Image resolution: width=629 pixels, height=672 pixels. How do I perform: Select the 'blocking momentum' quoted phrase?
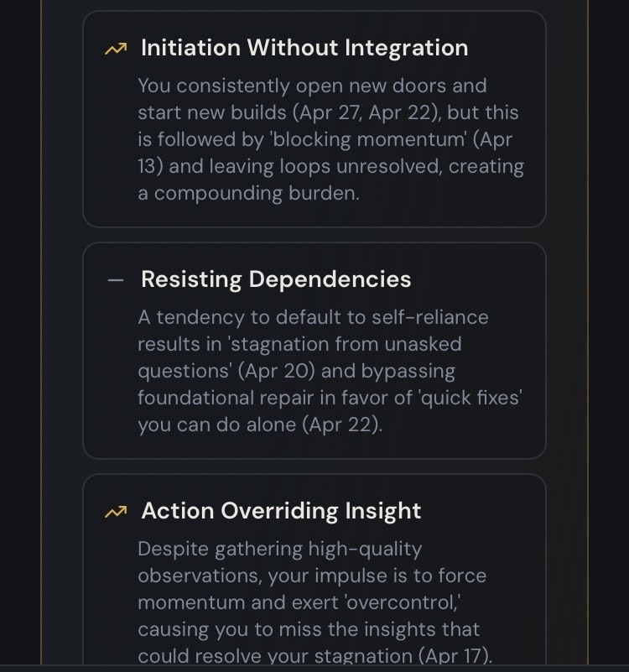pos(369,140)
